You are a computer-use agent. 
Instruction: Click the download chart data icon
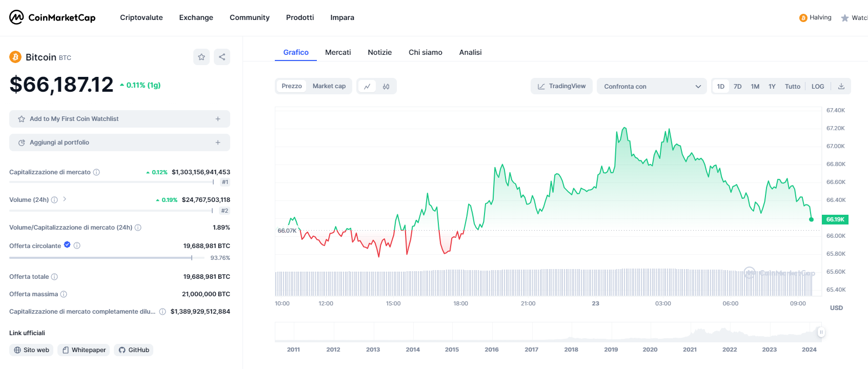pyautogui.click(x=841, y=86)
